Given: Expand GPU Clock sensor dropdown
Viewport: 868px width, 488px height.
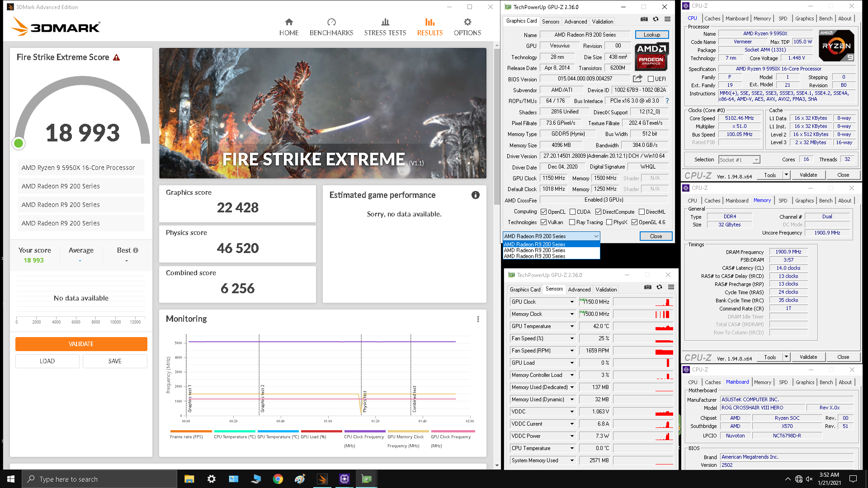Looking at the screenshot, I should 572,302.
